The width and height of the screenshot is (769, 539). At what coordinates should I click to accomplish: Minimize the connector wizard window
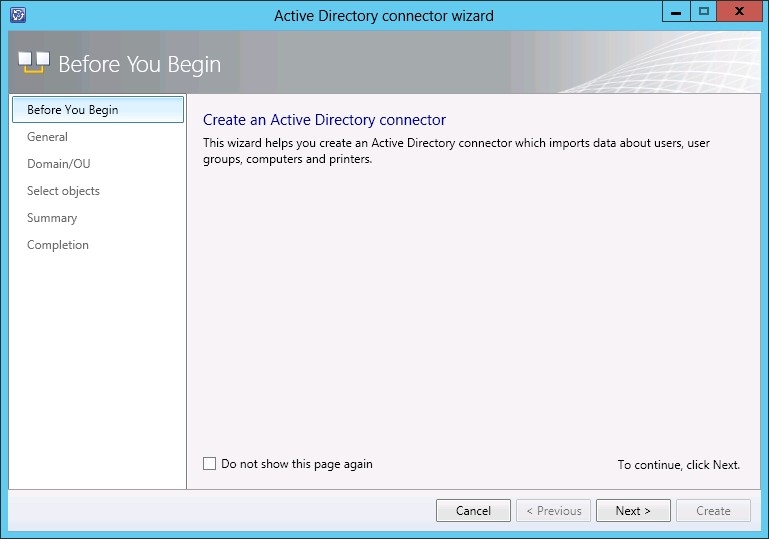(676, 12)
